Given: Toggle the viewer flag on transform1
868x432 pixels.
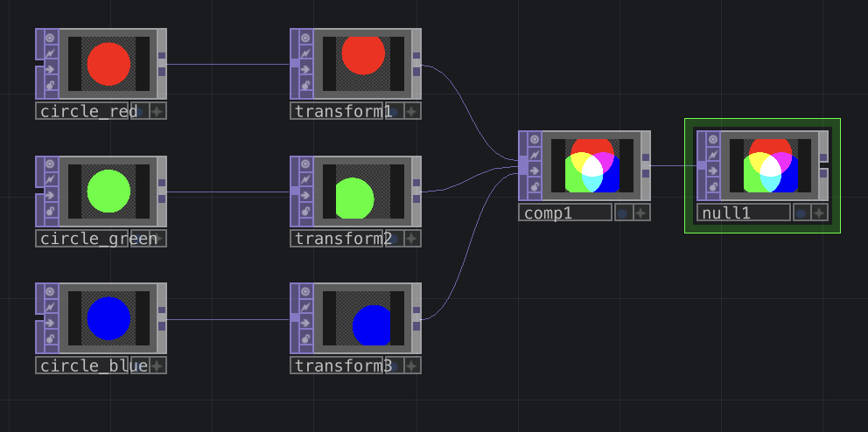Looking at the screenshot, I should coord(305,38).
